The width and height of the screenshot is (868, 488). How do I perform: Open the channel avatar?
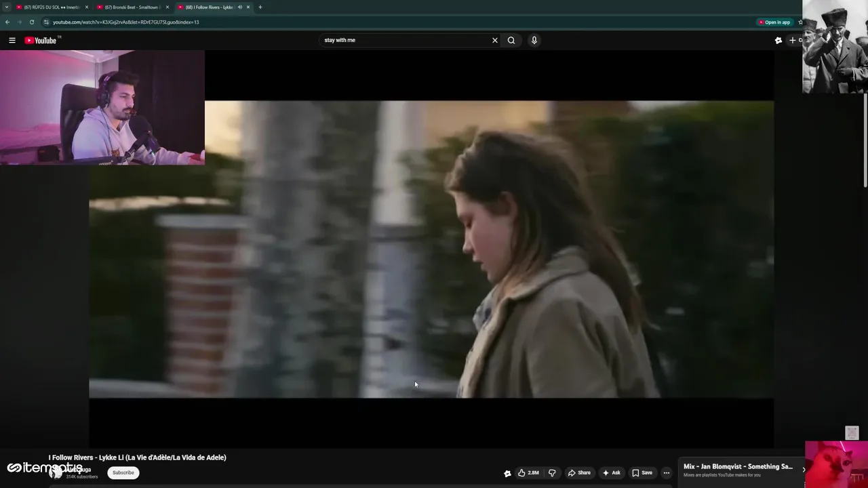pos(56,473)
